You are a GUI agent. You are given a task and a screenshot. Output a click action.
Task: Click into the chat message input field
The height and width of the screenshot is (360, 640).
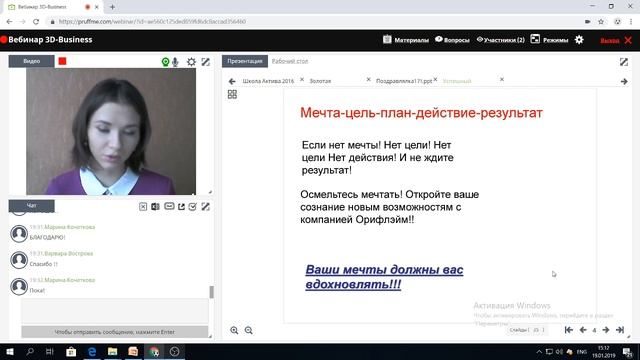click(115, 311)
